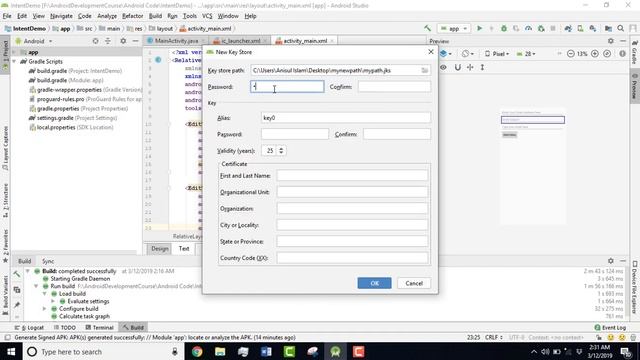Click the Debug app bug icon
The height and width of the screenshot is (360, 640).
click(x=504, y=29)
